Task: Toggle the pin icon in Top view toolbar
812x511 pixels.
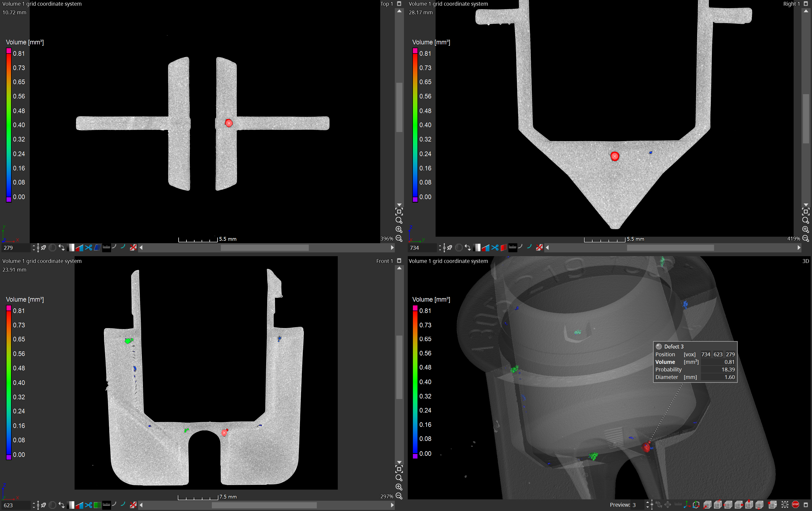Action: 44,248
